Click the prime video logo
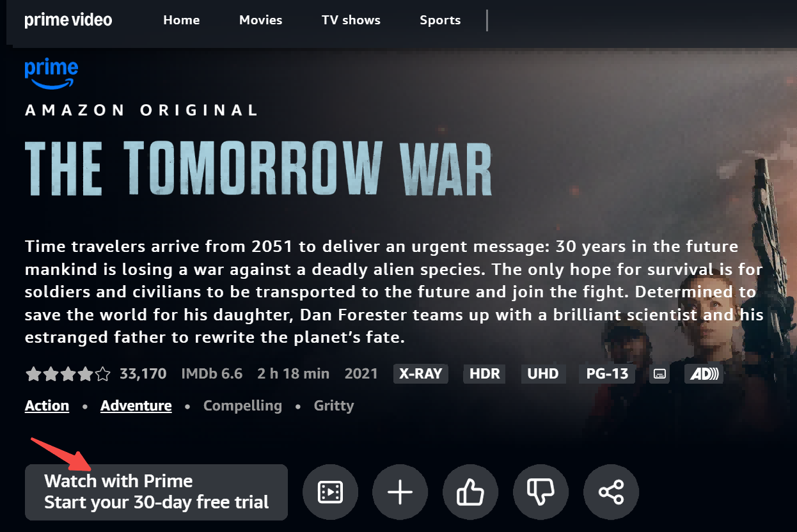The width and height of the screenshot is (797, 532). pos(68,20)
